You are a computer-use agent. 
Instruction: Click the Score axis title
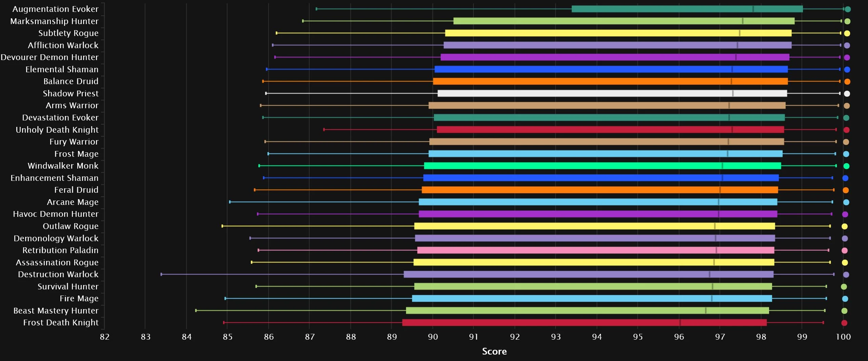click(494, 351)
